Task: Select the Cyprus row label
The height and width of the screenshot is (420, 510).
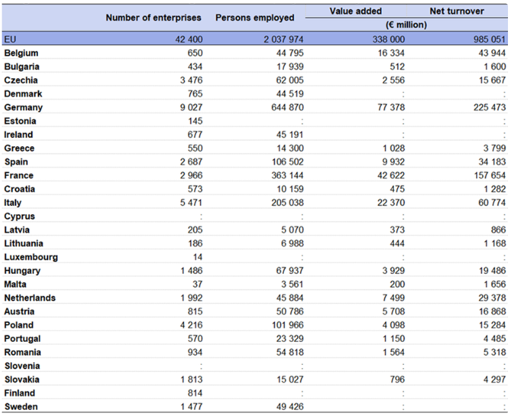Action: [x=20, y=216]
